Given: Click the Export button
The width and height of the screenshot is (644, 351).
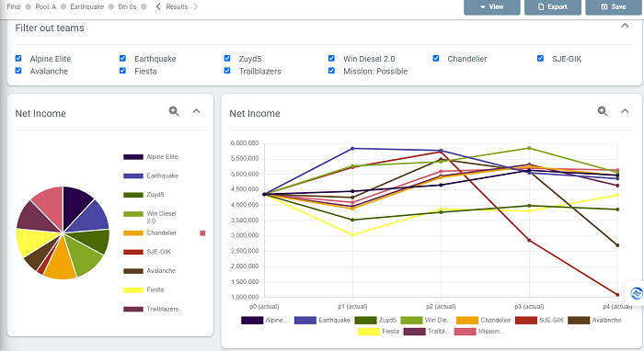Looking at the screenshot, I should [552, 7].
